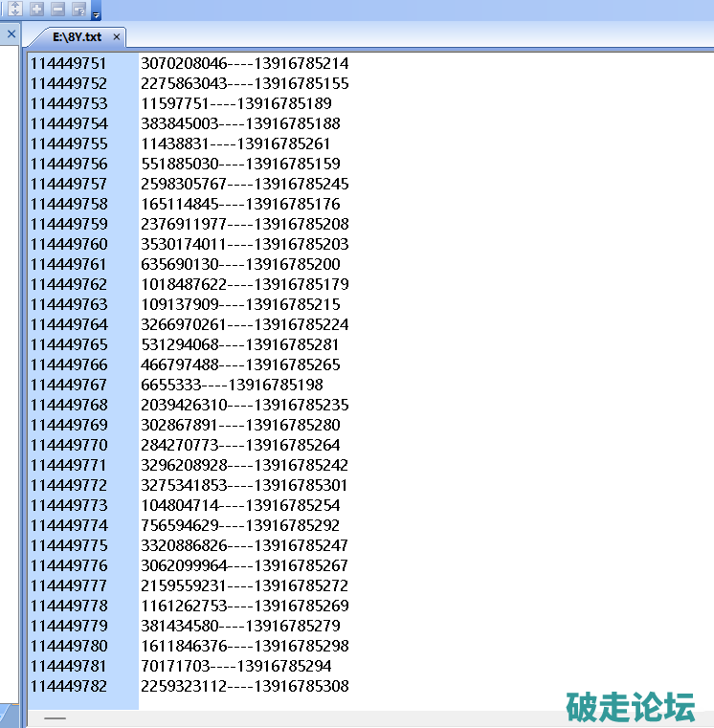
Task: Click the text line 635690130----13916785200
Action: 240,264
